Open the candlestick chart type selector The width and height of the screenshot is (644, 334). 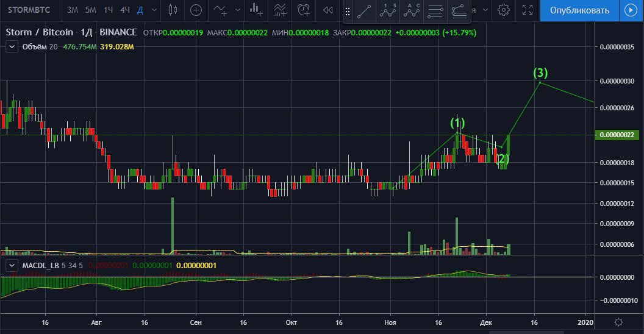tap(173, 10)
